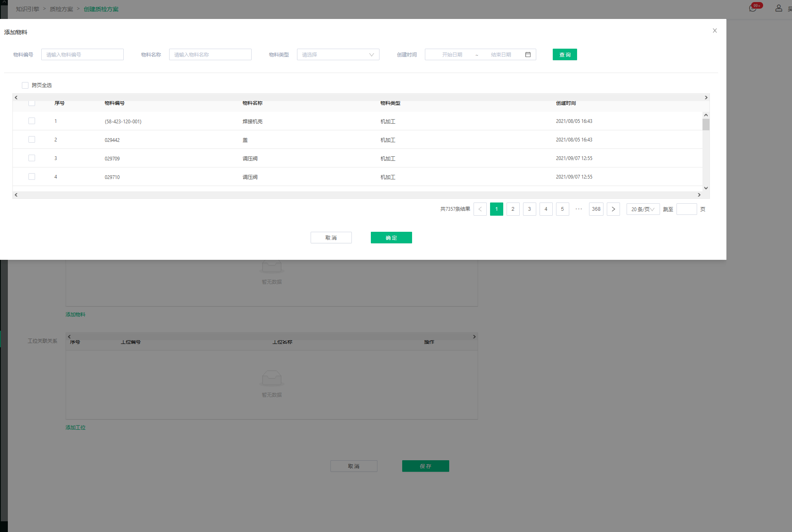Click the 共7357条结果 total count text
This screenshot has height=532, width=792.
(x=455, y=209)
